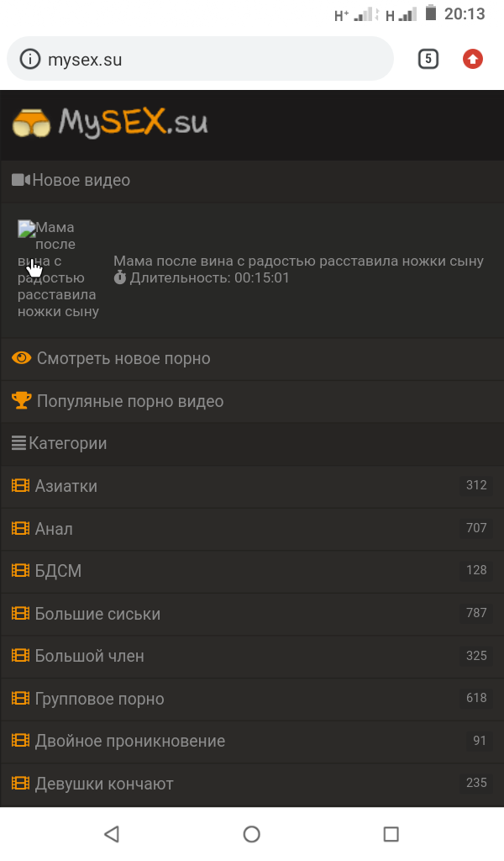504x861 pixels.
Task: Open the Популяные порно видео link
Action: pyautogui.click(x=130, y=402)
